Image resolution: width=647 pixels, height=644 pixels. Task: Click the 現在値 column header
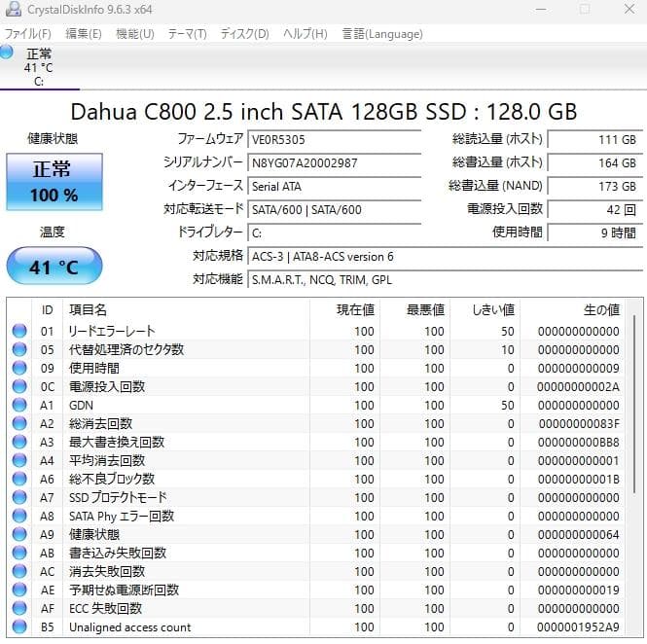pos(345,309)
